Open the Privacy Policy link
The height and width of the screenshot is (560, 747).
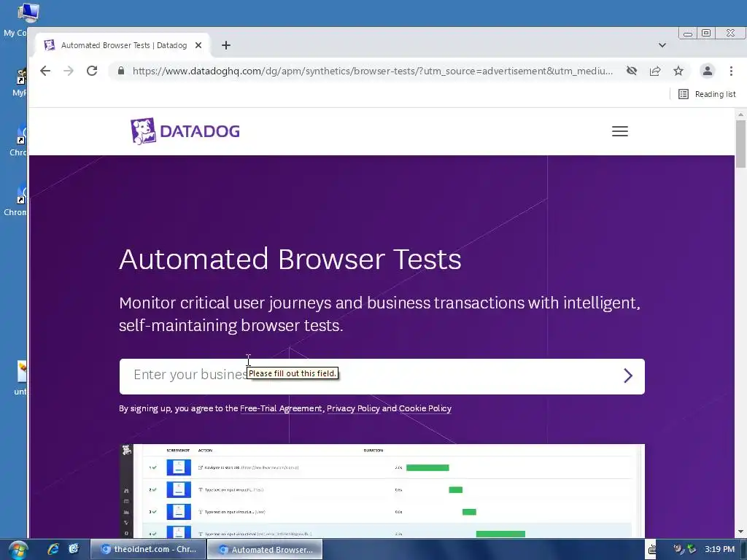[353, 408]
